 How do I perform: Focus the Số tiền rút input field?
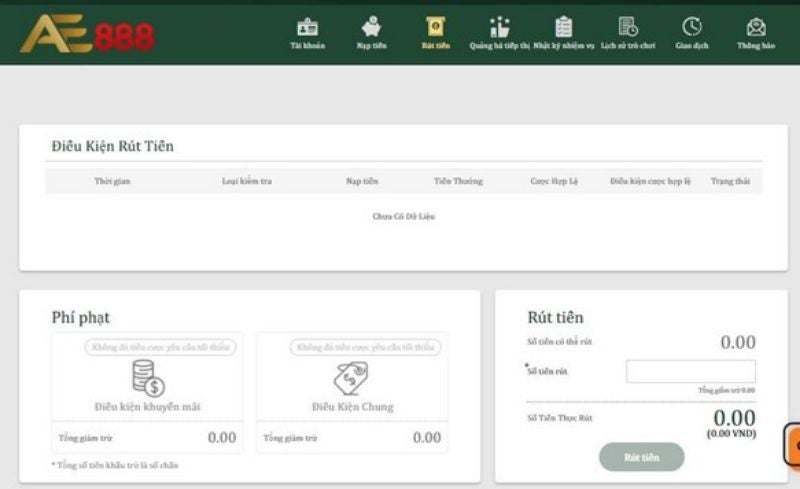690,371
